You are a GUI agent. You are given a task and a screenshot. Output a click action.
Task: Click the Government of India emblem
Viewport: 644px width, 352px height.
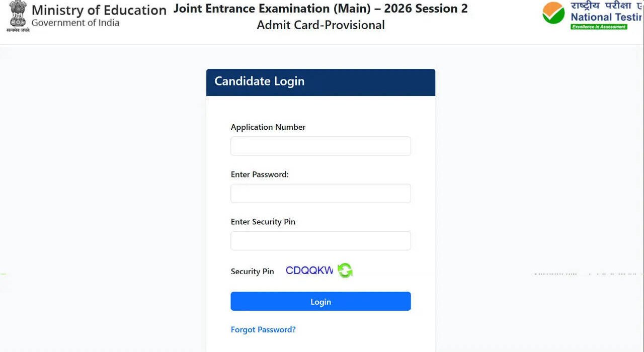click(x=18, y=15)
